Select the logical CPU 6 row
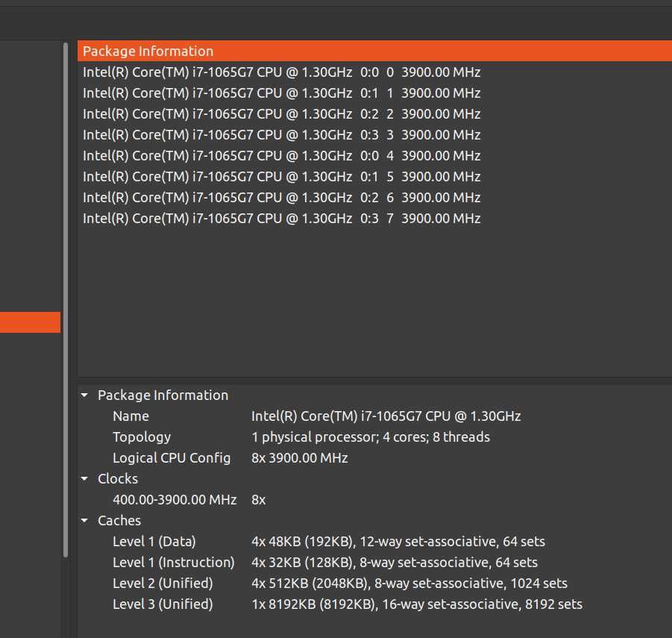 pyautogui.click(x=281, y=198)
